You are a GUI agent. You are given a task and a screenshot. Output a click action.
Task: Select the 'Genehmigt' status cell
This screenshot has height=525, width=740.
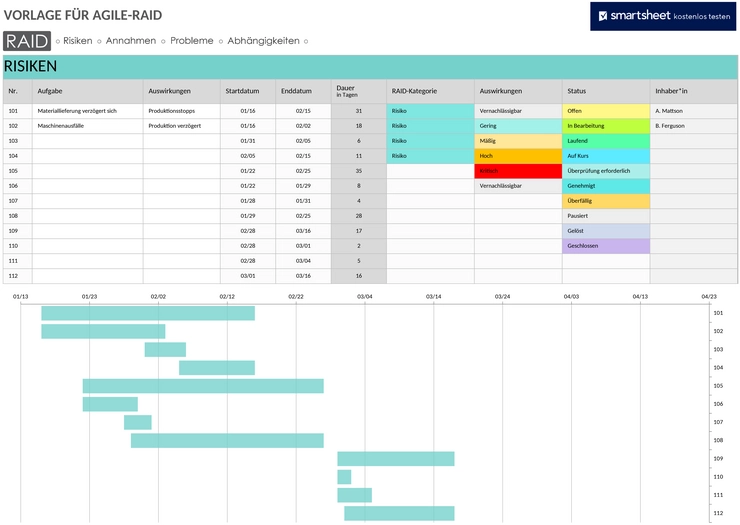(x=606, y=186)
